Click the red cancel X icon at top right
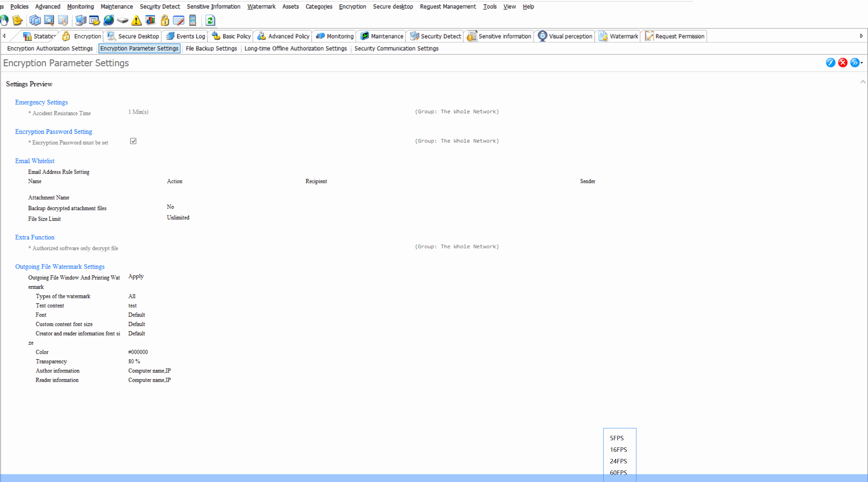 (x=843, y=63)
